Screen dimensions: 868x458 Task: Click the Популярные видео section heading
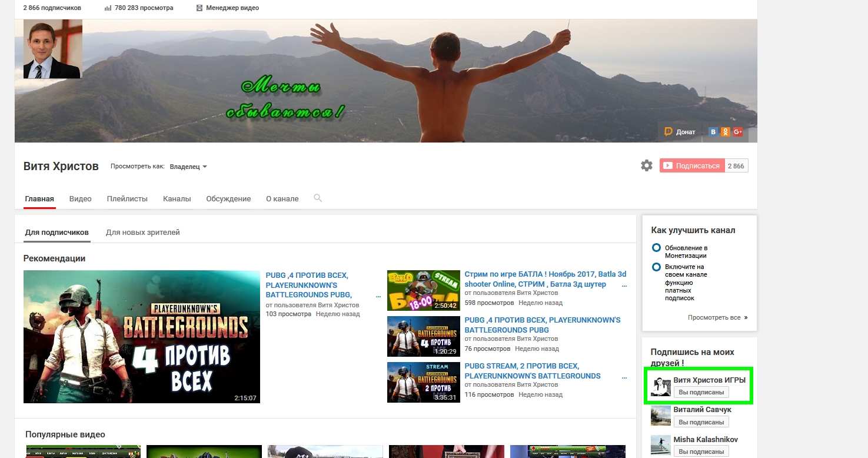[65, 434]
